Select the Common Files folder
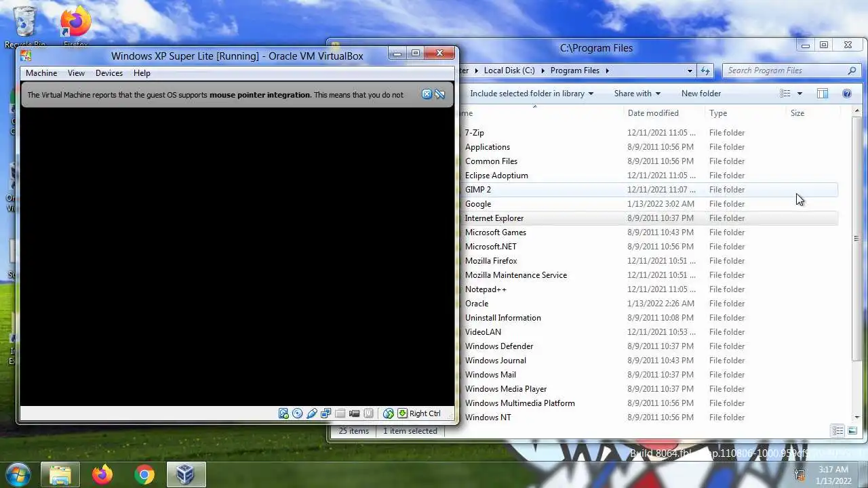Image resolution: width=868 pixels, height=488 pixels. point(648,161)
